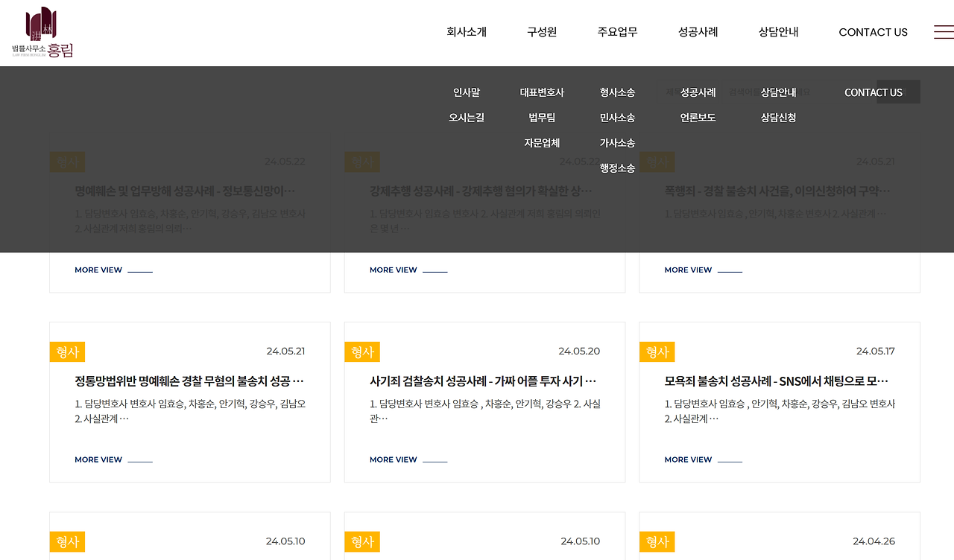Select 자문업체 submenu item
Screen dimensions: 954x560
[x=542, y=143]
